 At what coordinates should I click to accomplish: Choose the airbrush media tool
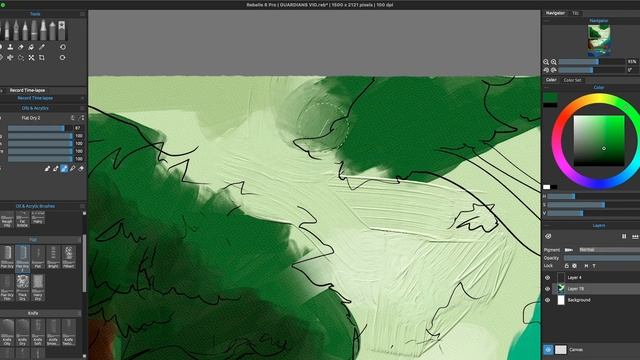[43, 31]
